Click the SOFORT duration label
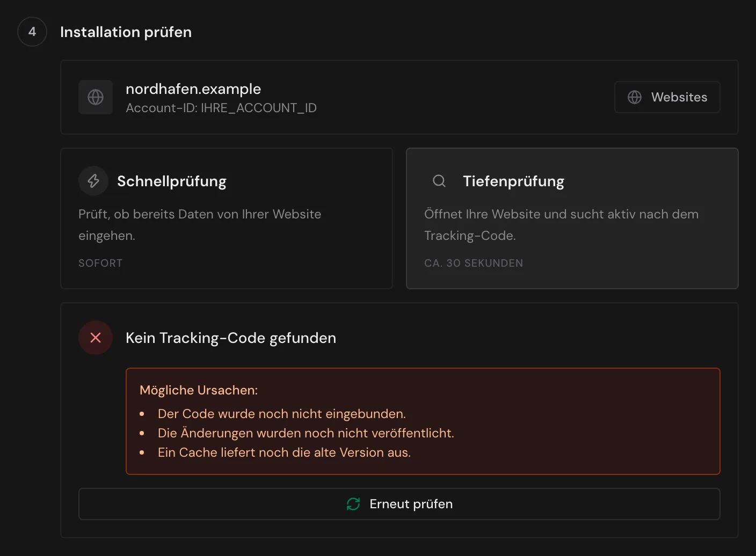 pyautogui.click(x=100, y=263)
